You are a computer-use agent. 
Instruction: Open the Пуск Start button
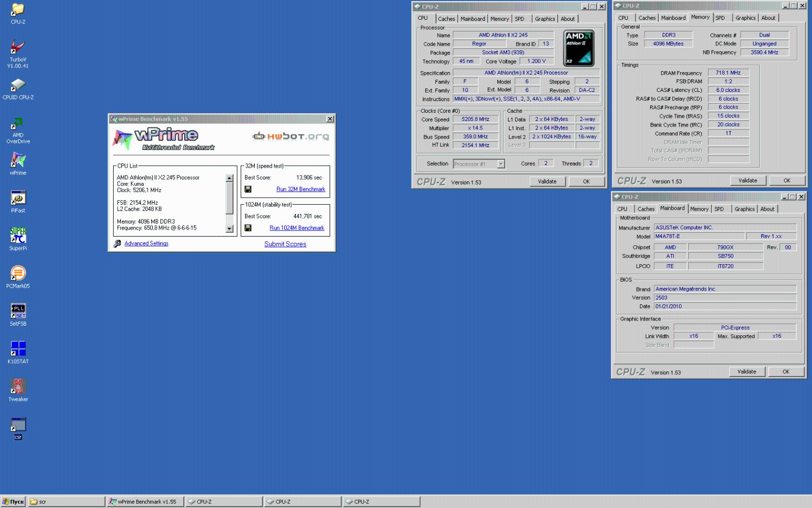(x=13, y=501)
